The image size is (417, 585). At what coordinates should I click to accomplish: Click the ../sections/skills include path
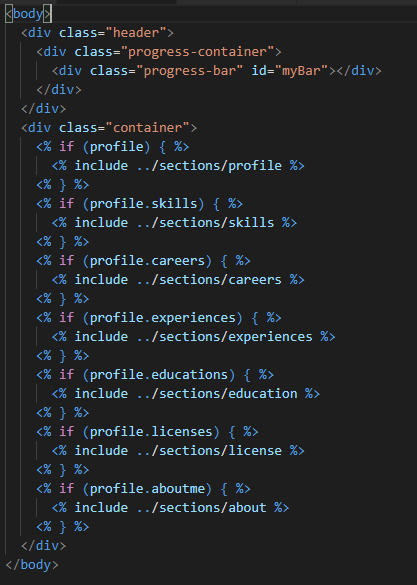tap(205, 223)
